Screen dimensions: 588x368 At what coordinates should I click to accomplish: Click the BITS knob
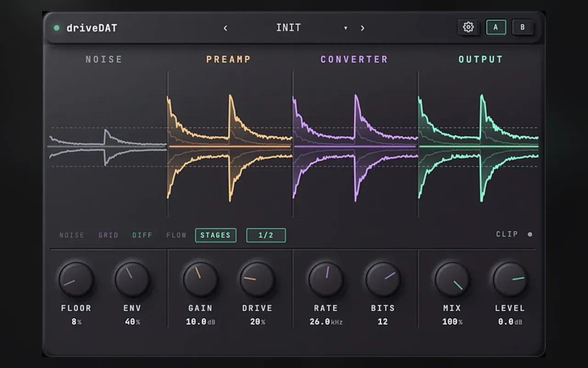[x=383, y=280]
